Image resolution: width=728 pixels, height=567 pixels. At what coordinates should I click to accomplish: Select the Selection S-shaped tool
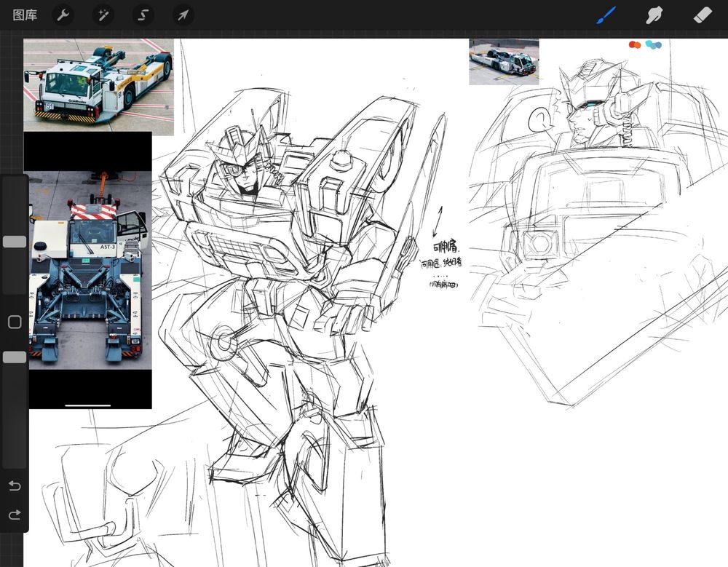[143, 15]
